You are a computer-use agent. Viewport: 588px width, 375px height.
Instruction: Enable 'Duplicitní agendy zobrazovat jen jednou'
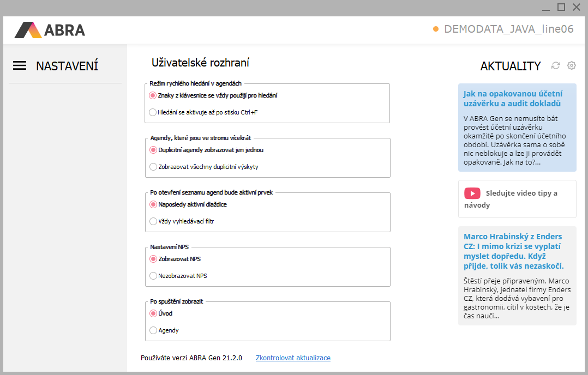[153, 150]
